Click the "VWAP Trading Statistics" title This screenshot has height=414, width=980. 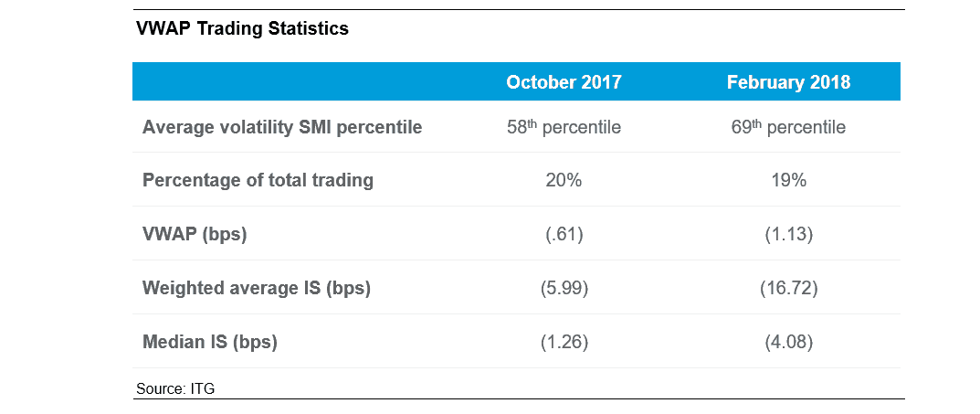pos(242,28)
